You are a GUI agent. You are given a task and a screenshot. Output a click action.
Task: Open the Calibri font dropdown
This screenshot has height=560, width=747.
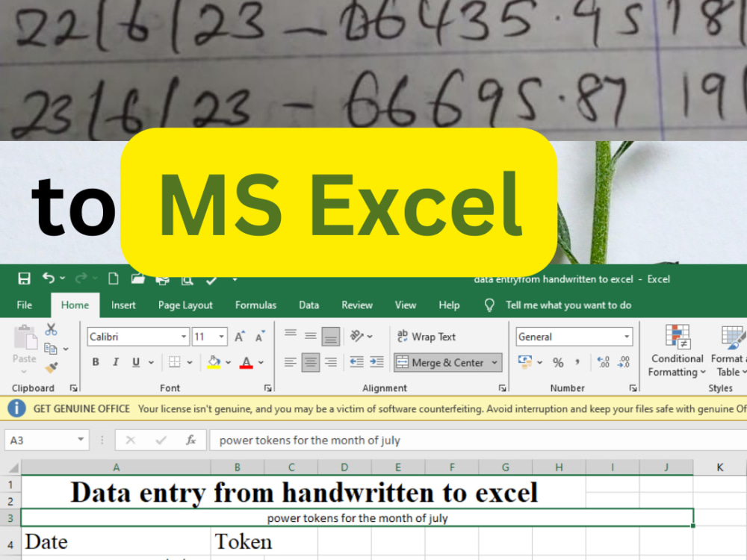(x=184, y=337)
